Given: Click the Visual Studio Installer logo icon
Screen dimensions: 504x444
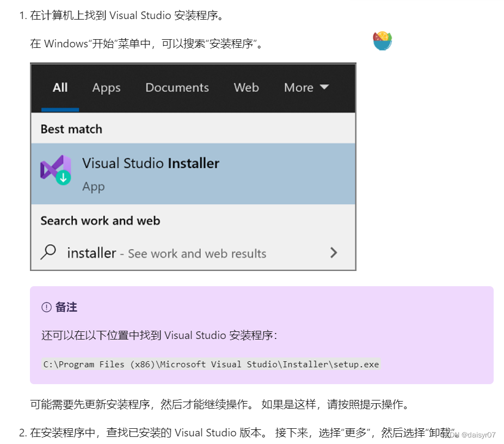Looking at the screenshot, I should pyautogui.click(x=56, y=170).
